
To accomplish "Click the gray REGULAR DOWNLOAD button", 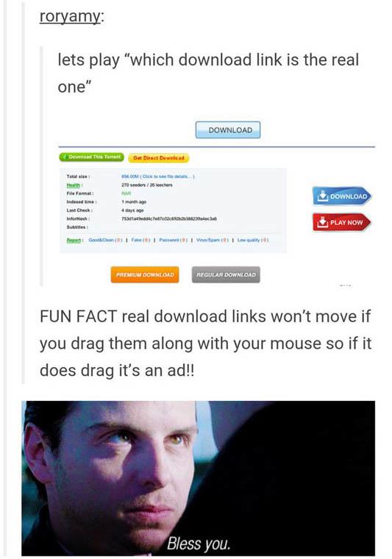I will pos(226,274).
